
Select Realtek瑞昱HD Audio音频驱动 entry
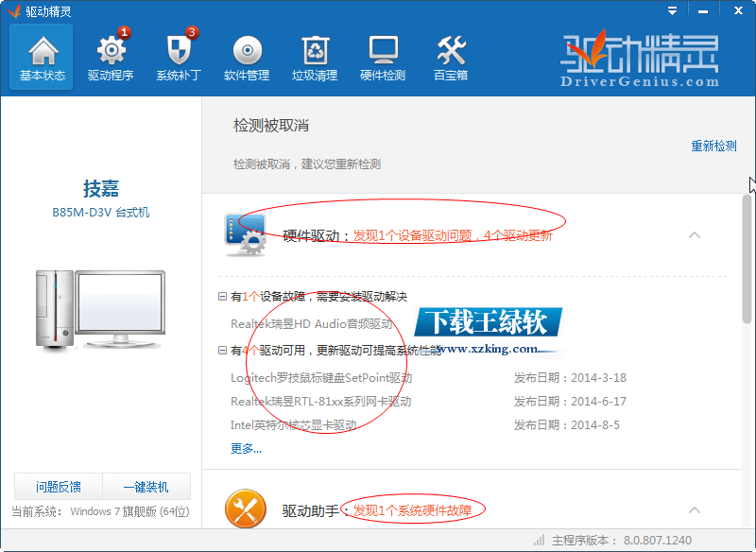point(312,323)
